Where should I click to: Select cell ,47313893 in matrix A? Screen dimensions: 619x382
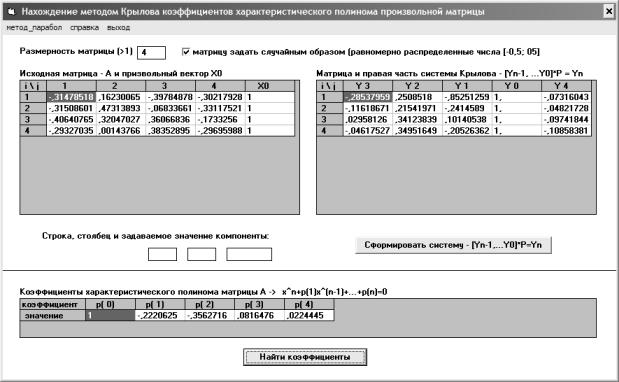click(x=121, y=108)
